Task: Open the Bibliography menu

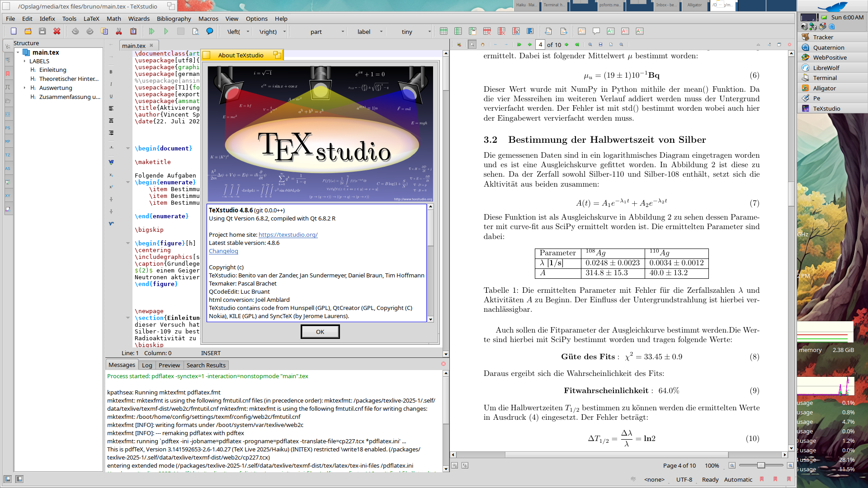Action: (x=174, y=19)
